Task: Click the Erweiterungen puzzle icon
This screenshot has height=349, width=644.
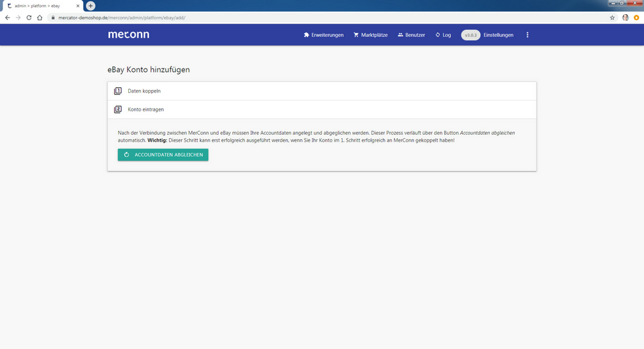Action: pos(307,35)
